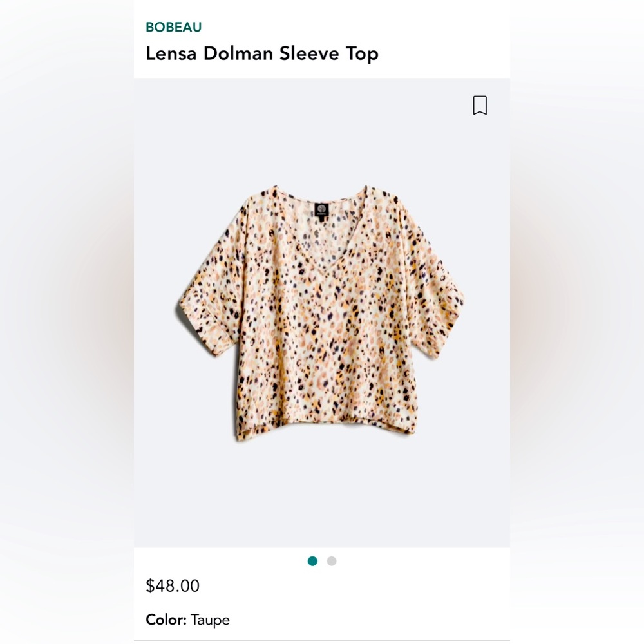The height and width of the screenshot is (644, 644).
Task: Return to first photo using the teal dot
Action: 313,561
